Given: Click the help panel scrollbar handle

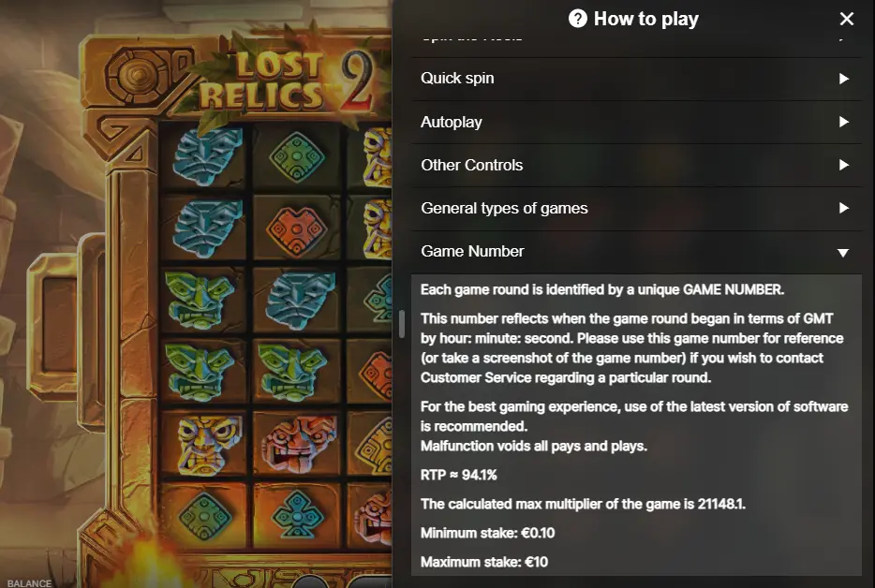Looking at the screenshot, I should point(401,324).
